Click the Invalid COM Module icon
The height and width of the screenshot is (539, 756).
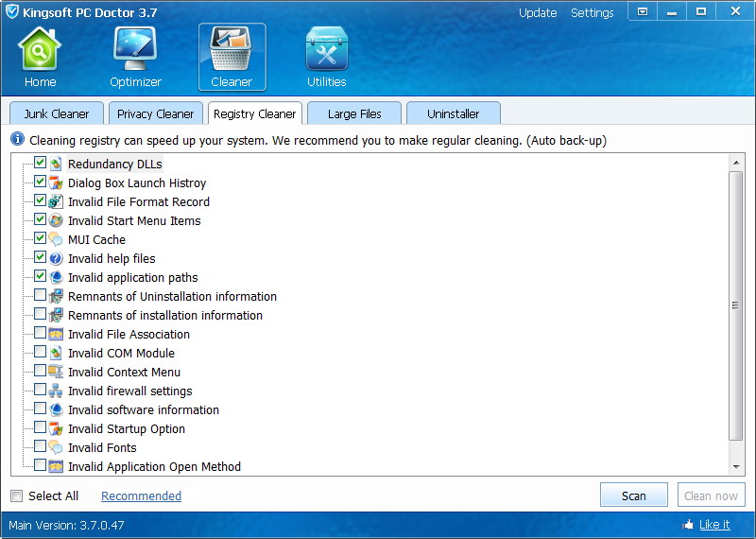click(56, 353)
